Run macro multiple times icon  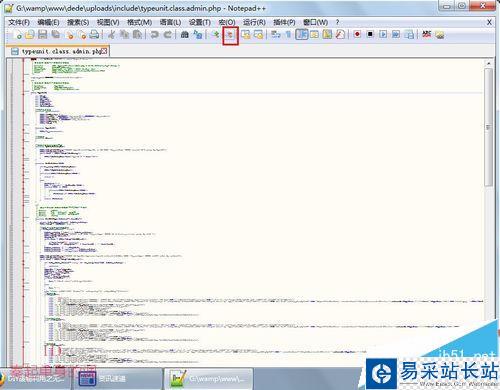[396, 34]
